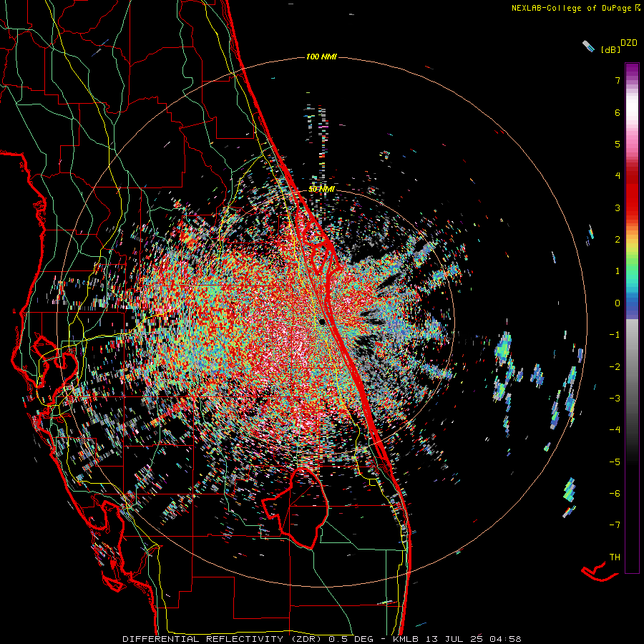Click the -4 value on the scale
The width and height of the screenshot is (644, 644).
(x=615, y=430)
